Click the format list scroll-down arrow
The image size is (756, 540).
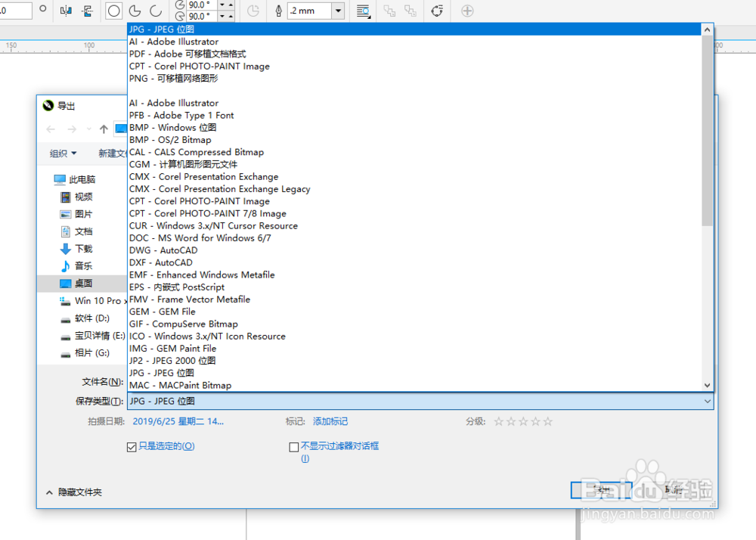coord(708,385)
